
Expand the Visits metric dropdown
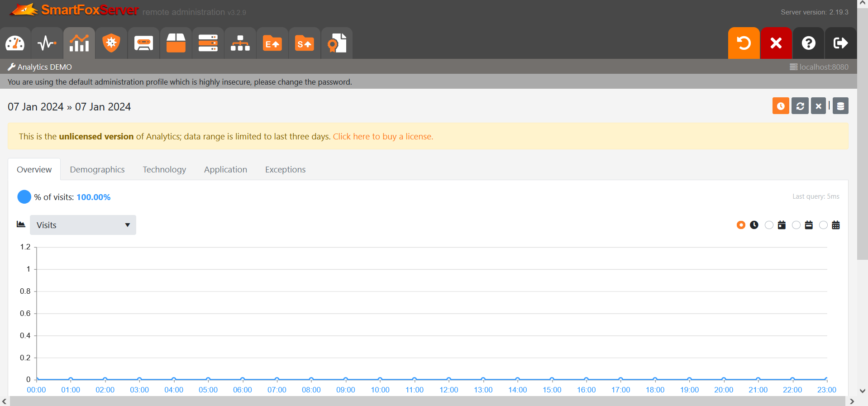tap(83, 225)
